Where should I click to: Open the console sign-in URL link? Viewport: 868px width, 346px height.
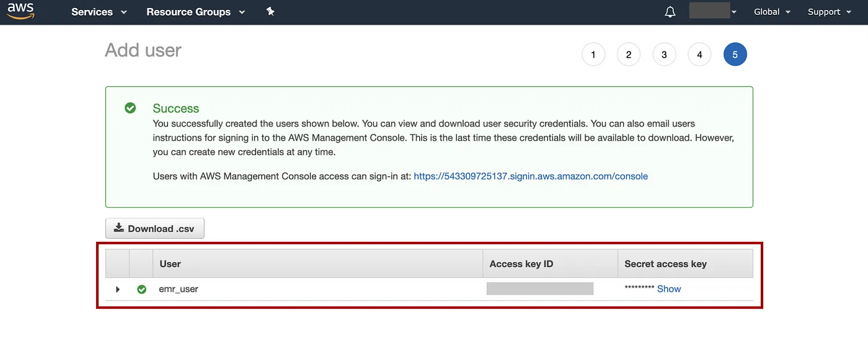point(531,176)
